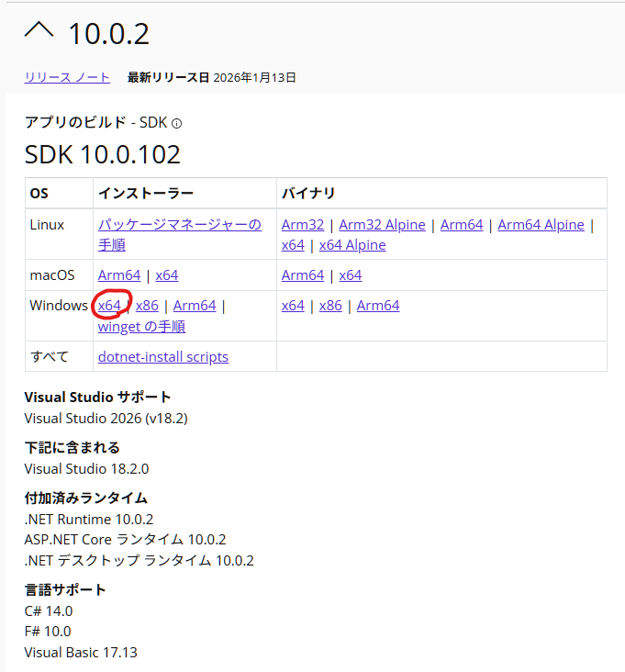Click the info icon next to SDK
The width and height of the screenshot is (625, 672).
point(177,123)
